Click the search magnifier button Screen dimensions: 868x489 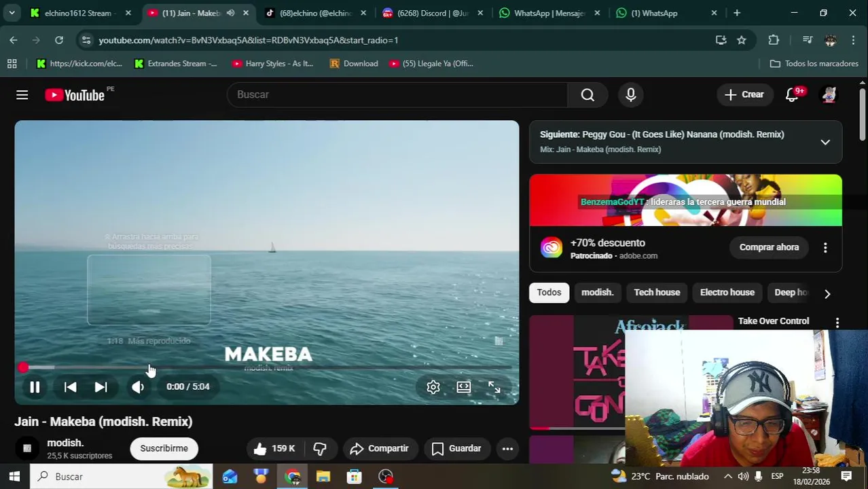click(587, 94)
